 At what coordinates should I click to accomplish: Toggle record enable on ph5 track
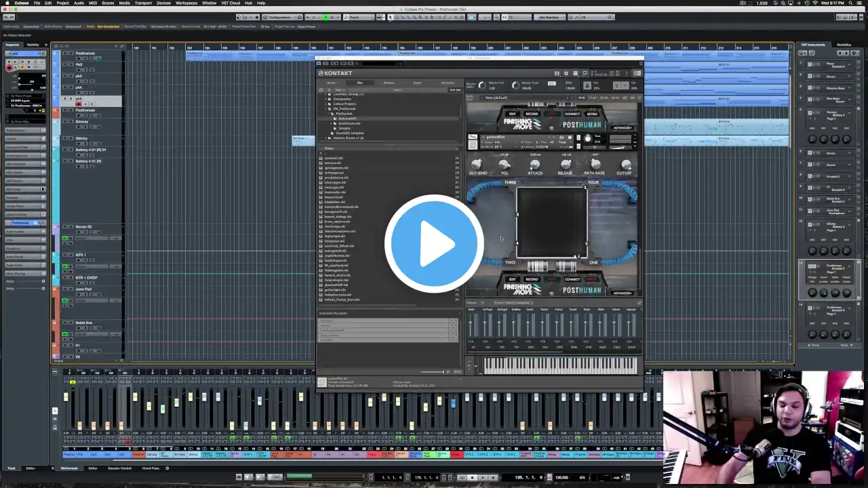tap(78, 104)
